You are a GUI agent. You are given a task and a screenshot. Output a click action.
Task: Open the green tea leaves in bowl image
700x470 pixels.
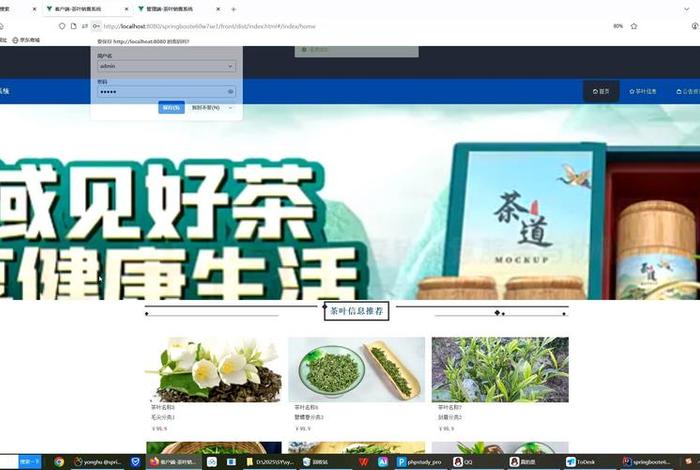356,370
